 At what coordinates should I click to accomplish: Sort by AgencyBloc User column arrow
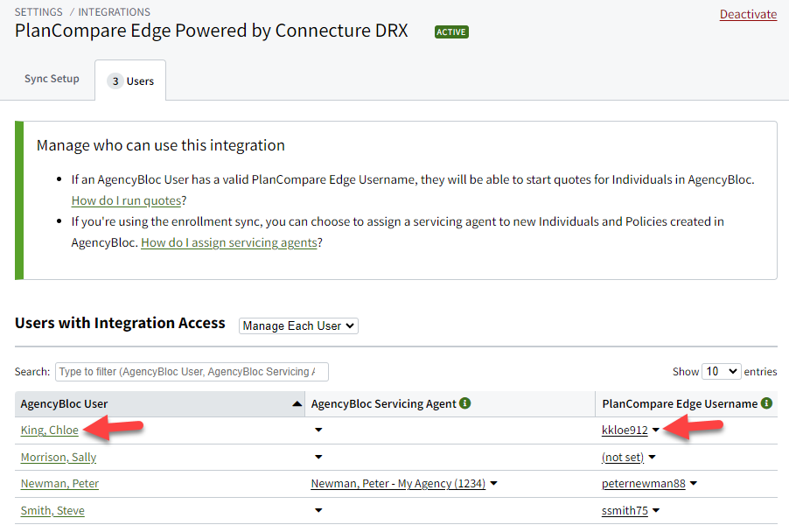pos(297,403)
